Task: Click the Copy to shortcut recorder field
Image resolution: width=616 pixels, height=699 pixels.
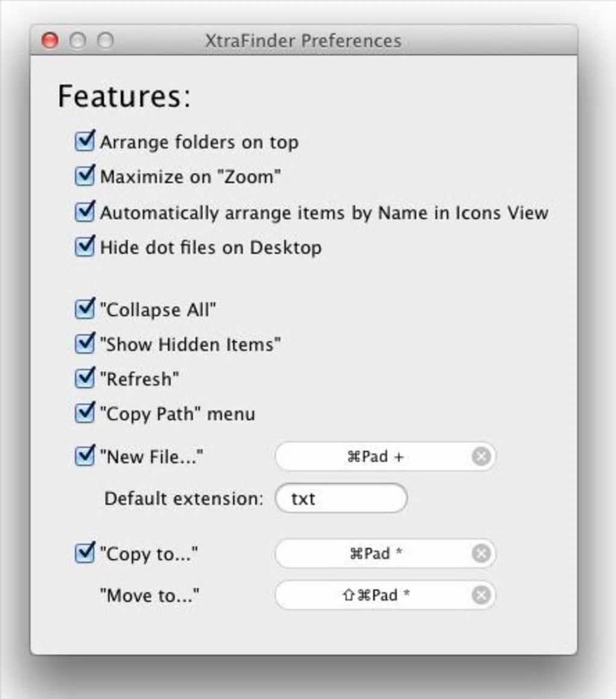Action: (x=374, y=554)
